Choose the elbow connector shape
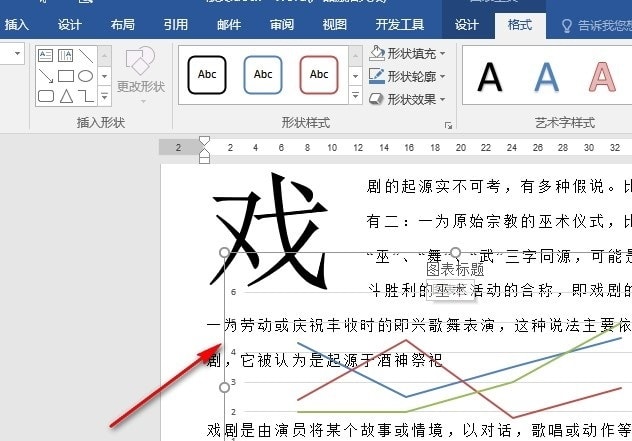This screenshot has width=632, height=441. (86, 96)
